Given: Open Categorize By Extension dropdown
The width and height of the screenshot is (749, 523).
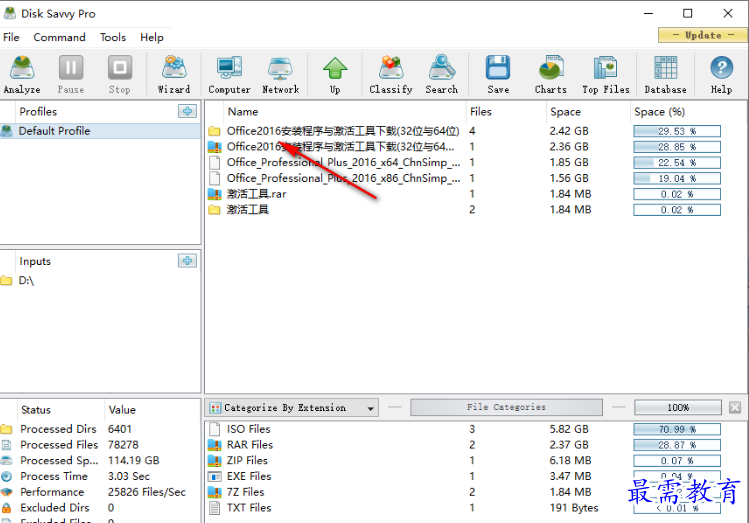Looking at the screenshot, I should (292, 408).
